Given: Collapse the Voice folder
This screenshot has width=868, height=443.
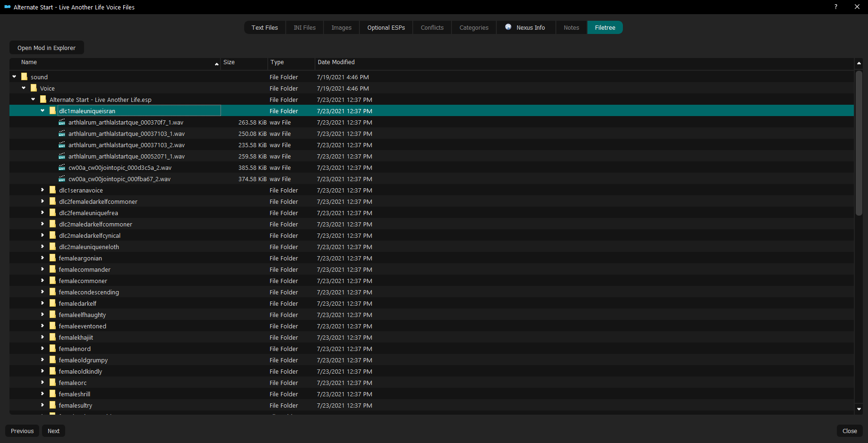Looking at the screenshot, I should click(x=24, y=88).
